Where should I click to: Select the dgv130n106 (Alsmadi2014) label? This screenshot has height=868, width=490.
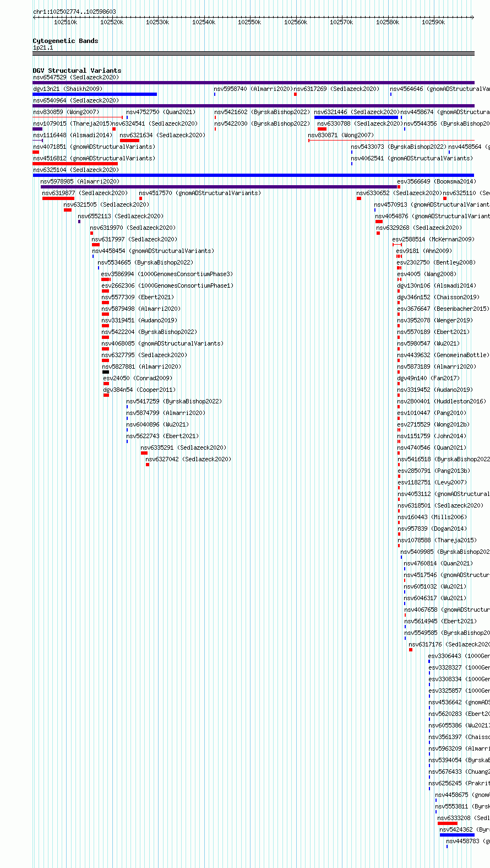pos(437,285)
